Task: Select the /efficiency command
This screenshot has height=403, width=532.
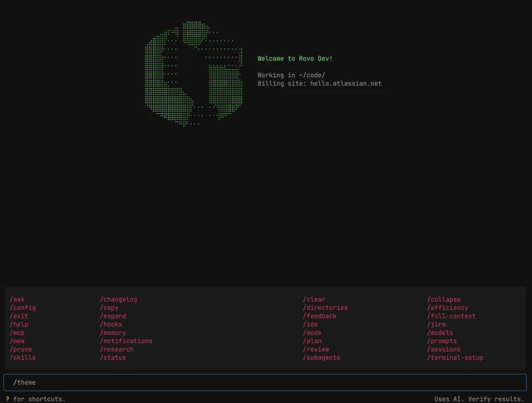Action: click(447, 307)
